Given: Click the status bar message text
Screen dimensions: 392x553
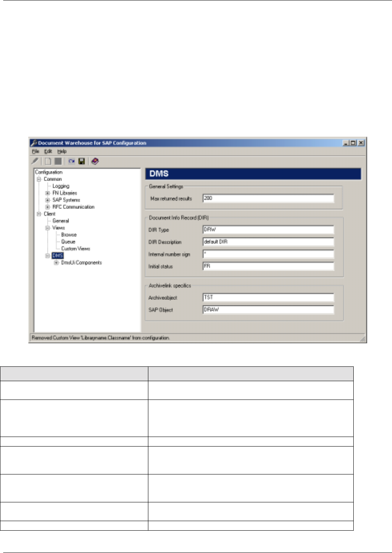Looking at the screenshot, I should [x=101, y=338].
